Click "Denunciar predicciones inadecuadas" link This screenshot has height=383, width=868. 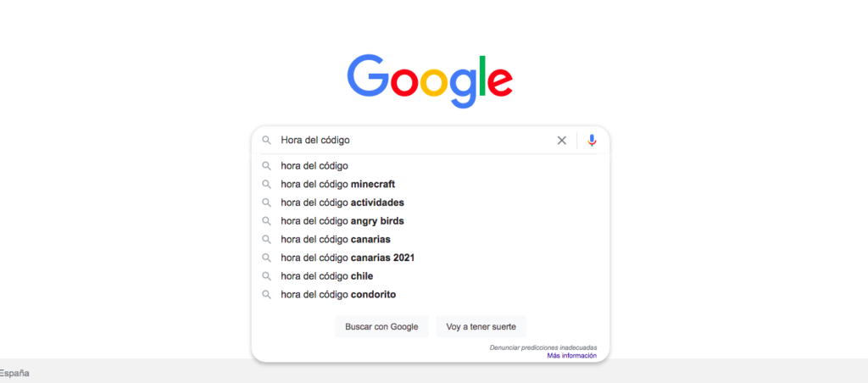pyautogui.click(x=542, y=347)
